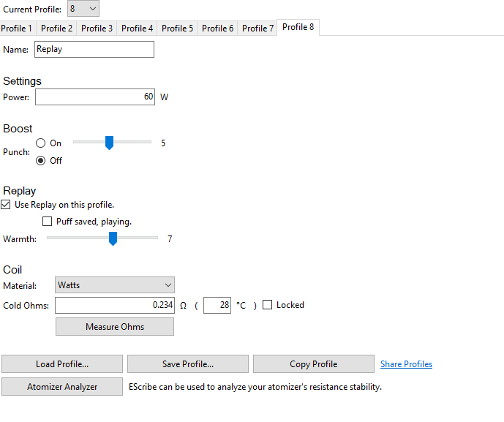Click the Warmth slider handle
The image size is (504, 422).
[x=113, y=238]
